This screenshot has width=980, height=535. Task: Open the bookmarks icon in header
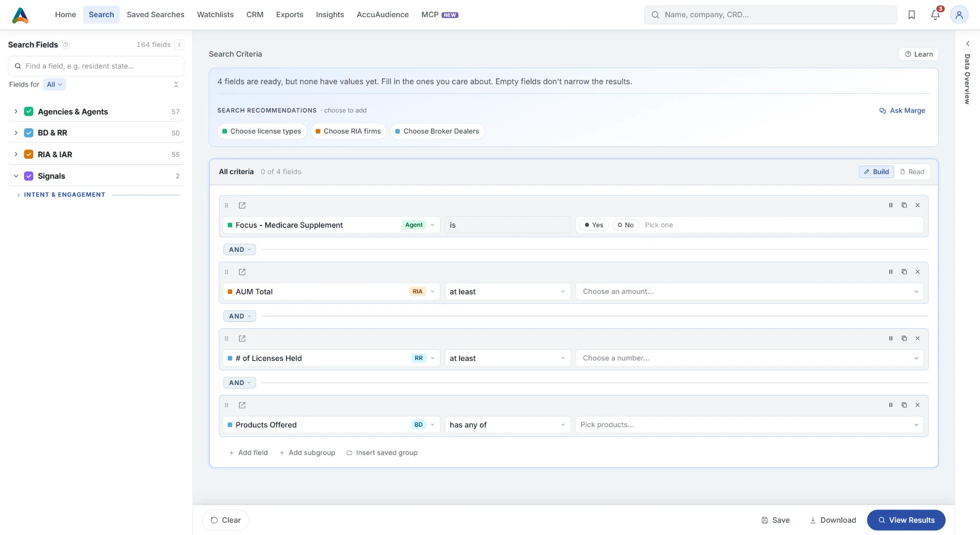coord(911,15)
